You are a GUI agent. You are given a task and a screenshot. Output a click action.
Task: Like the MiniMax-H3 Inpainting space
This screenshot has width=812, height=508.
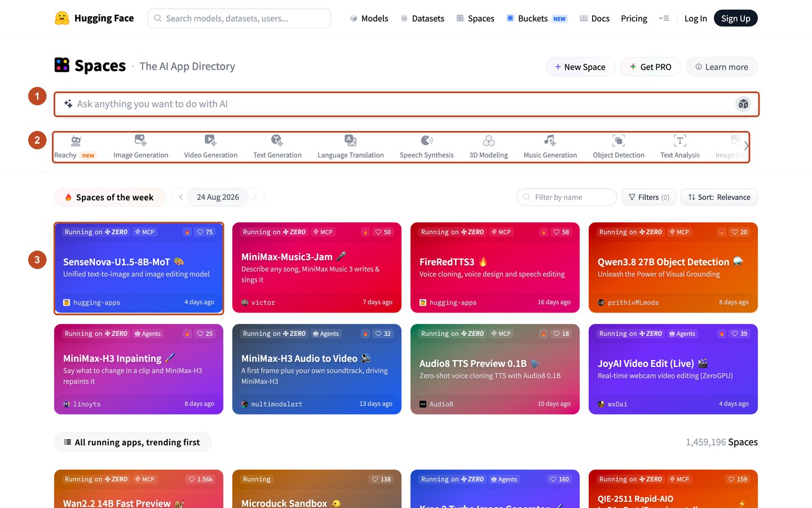coord(205,334)
